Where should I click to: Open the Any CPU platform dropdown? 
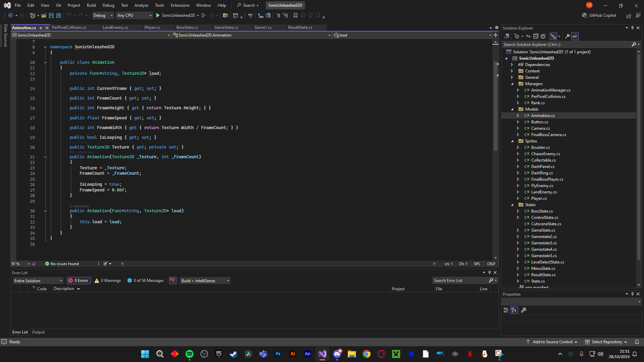click(134, 15)
